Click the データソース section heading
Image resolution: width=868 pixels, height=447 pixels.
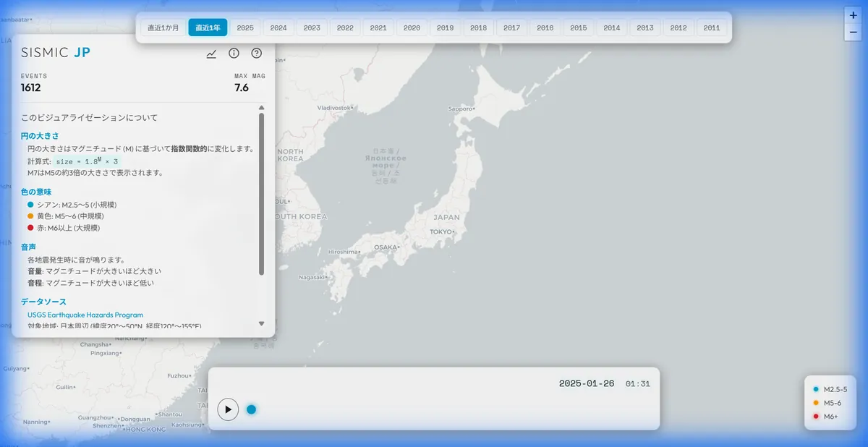(43, 302)
